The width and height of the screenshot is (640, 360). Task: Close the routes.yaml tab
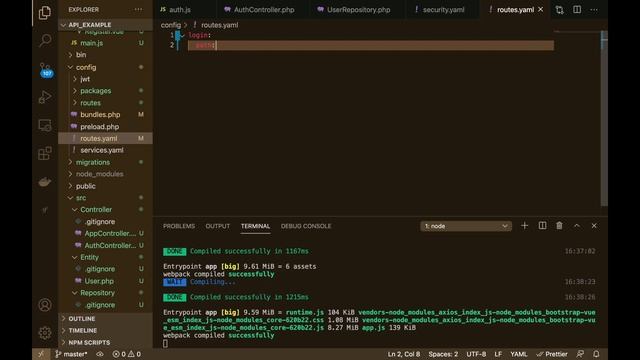540,9
